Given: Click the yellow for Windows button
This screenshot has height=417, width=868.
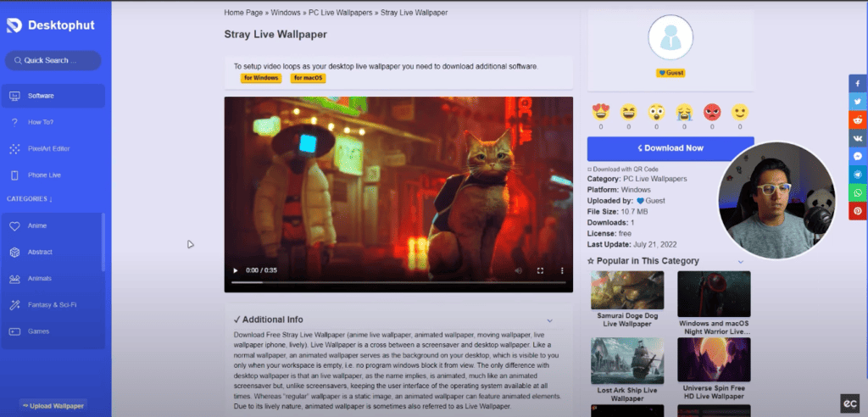Looking at the screenshot, I should point(261,78).
